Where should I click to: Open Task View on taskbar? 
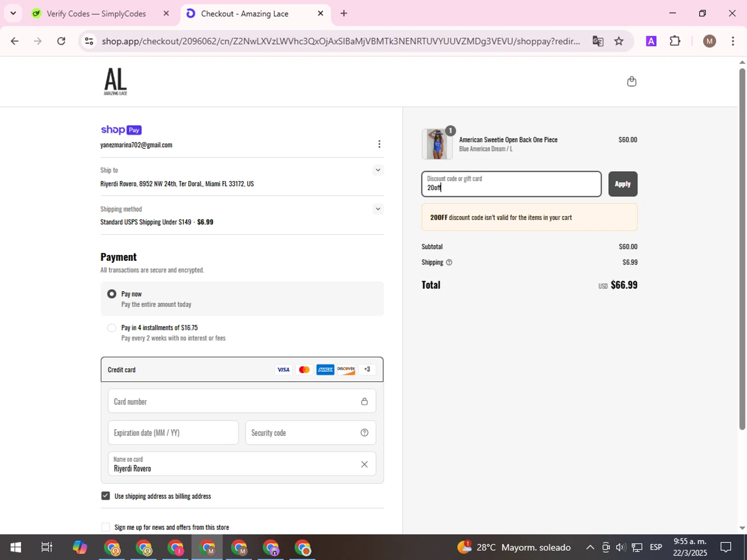pyautogui.click(x=47, y=548)
